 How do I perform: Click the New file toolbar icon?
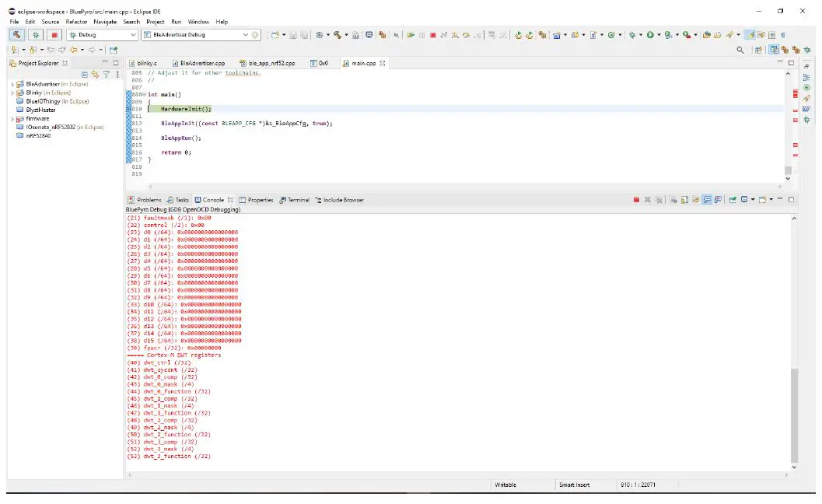click(x=275, y=35)
